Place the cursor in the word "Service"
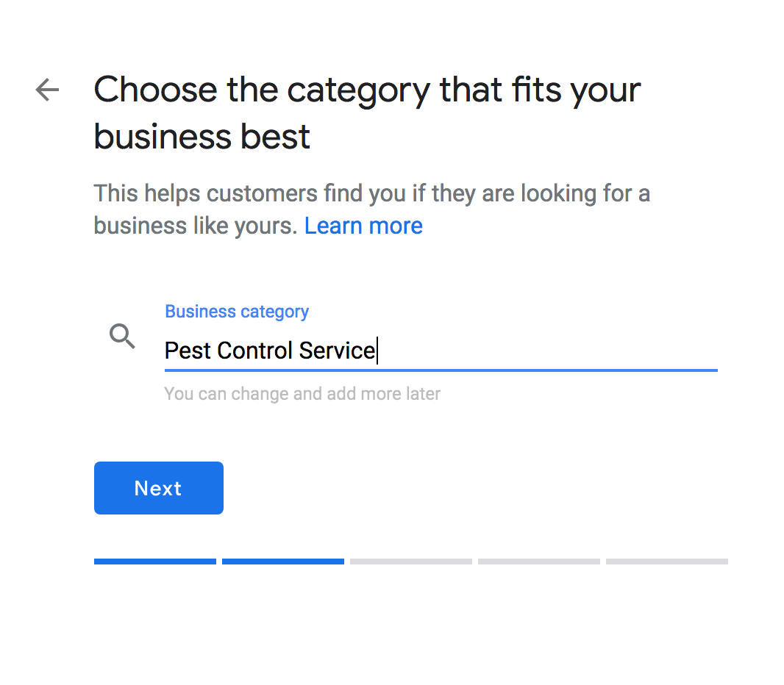The image size is (784, 685). coord(337,351)
